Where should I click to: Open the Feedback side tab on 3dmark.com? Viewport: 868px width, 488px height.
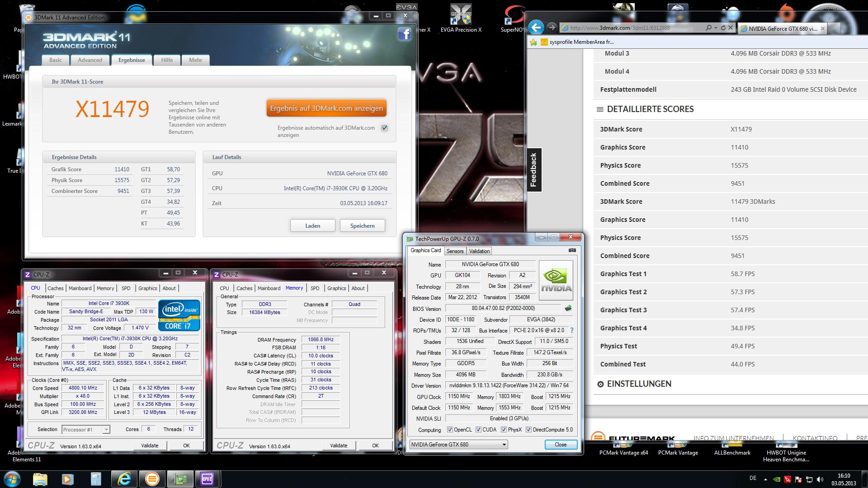pos(534,170)
